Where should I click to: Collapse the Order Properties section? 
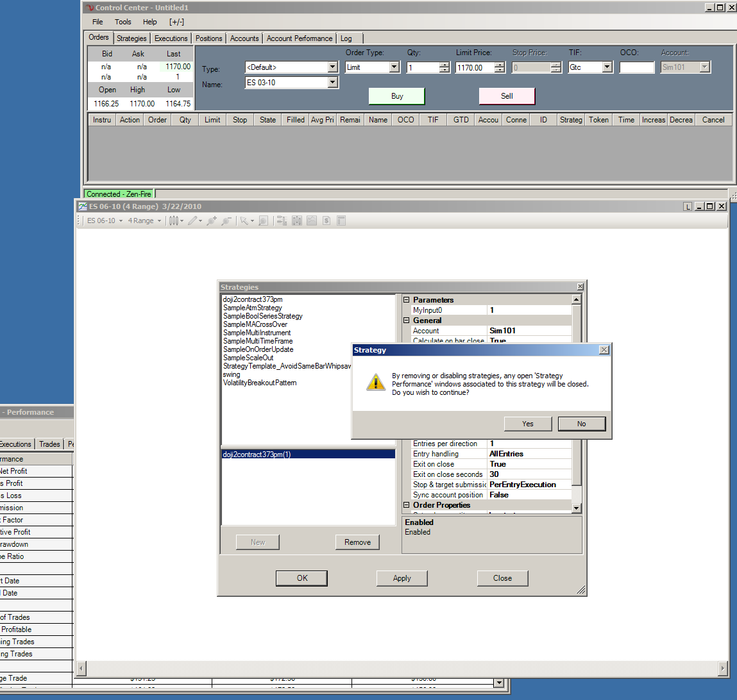pos(407,505)
